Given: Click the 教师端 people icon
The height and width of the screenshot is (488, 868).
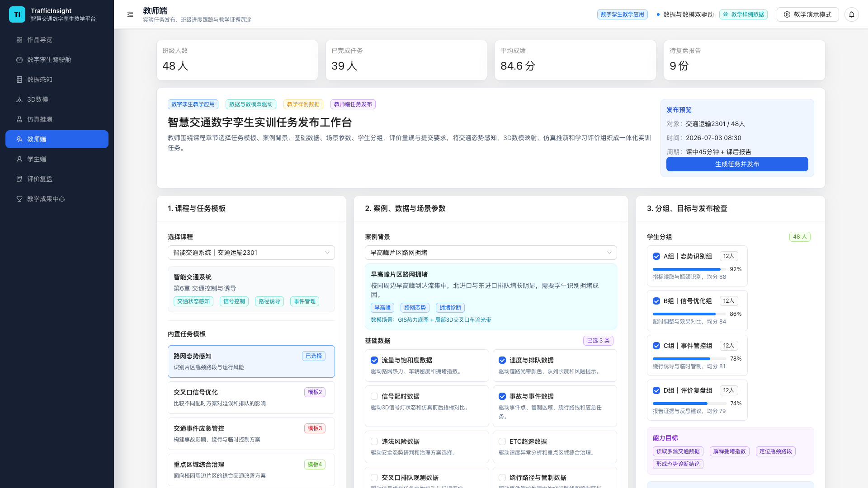Looking at the screenshot, I should click(x=19, y=139).
